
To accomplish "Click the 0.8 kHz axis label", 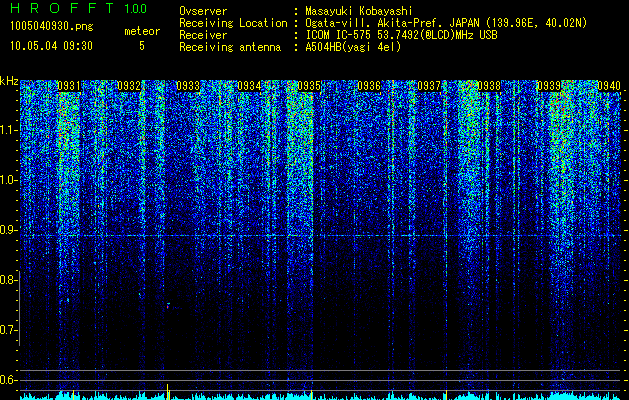I will pyautogui.click(x=8, y=280).
